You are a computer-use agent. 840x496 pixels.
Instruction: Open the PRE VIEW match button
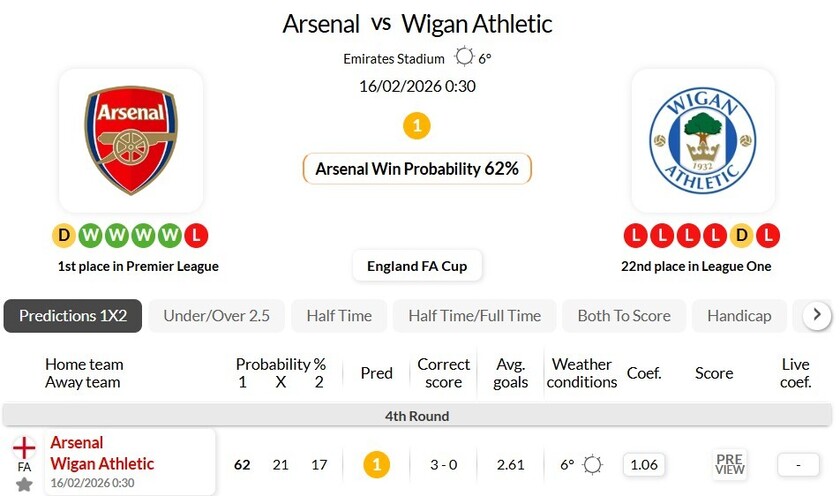[730, 464]
